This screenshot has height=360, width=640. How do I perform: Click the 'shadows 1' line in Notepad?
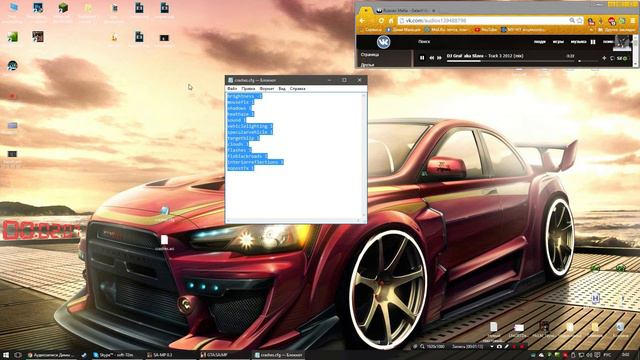(239, 109)
